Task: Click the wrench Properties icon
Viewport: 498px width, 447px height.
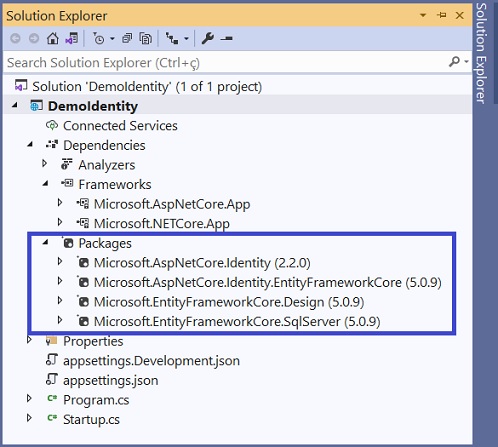Action: 208,38
